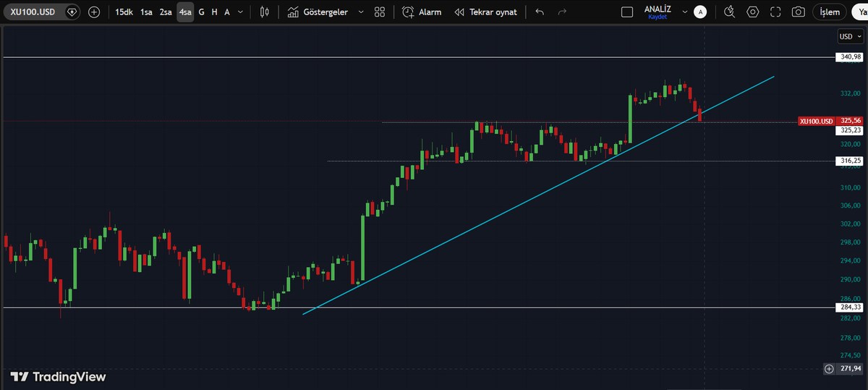Image resolution: width=868 pixels, height=390 pixels.
Task: Switch to the H weekly interval
Action: click(x=215, y=12)
